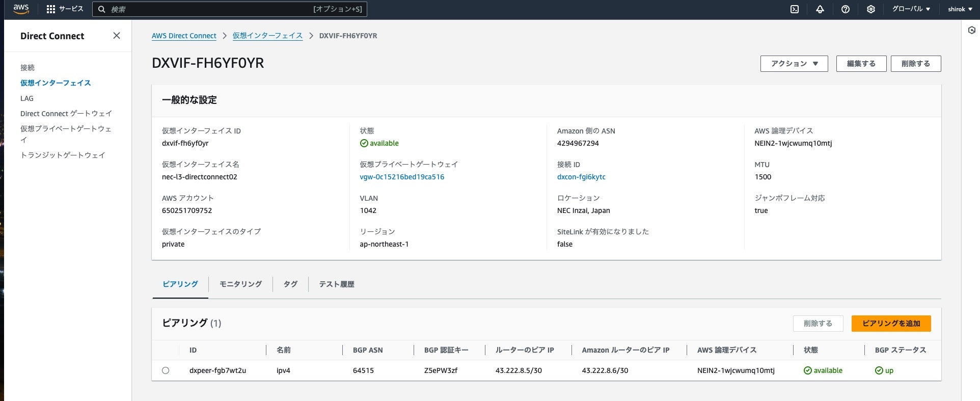Focus the AWS search field
This screenshot has height=401, width=980.
230,9
